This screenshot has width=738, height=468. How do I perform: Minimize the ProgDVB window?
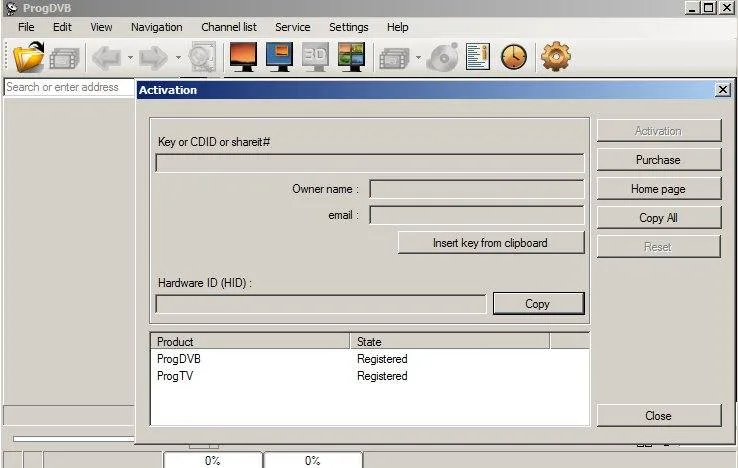692,8
